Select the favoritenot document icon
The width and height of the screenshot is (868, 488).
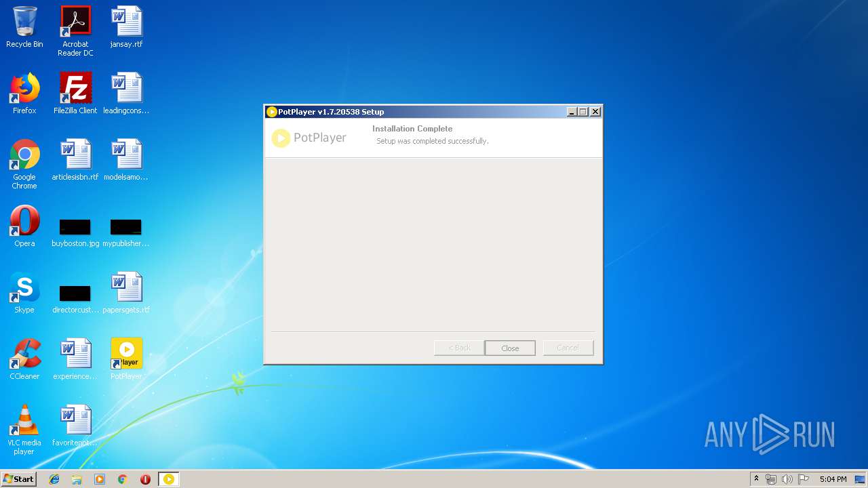pyautogui.click(x=75, y=426)
